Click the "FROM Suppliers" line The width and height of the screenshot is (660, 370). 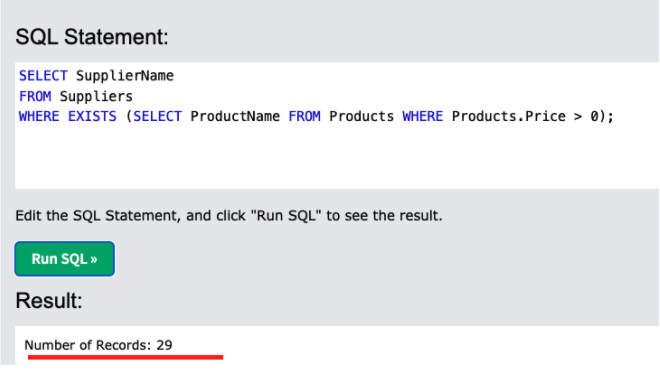tap(76, 96)
